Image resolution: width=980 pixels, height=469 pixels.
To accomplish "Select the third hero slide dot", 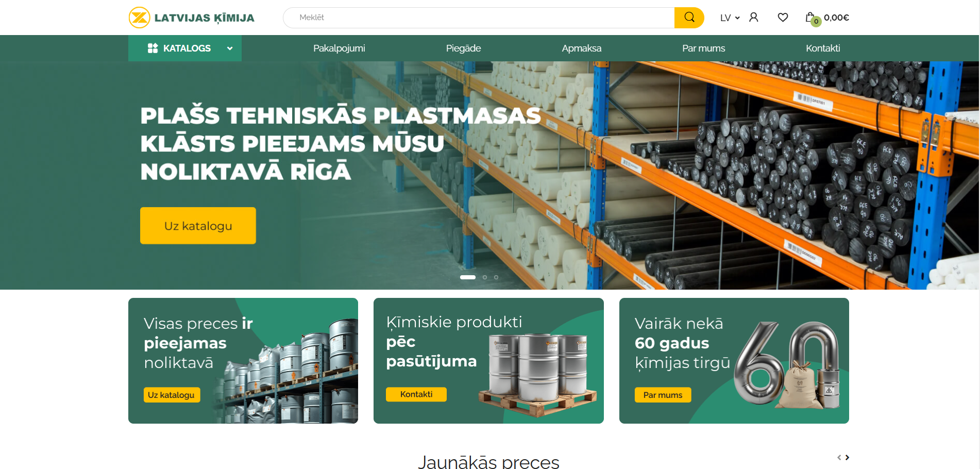I will 496,277.
